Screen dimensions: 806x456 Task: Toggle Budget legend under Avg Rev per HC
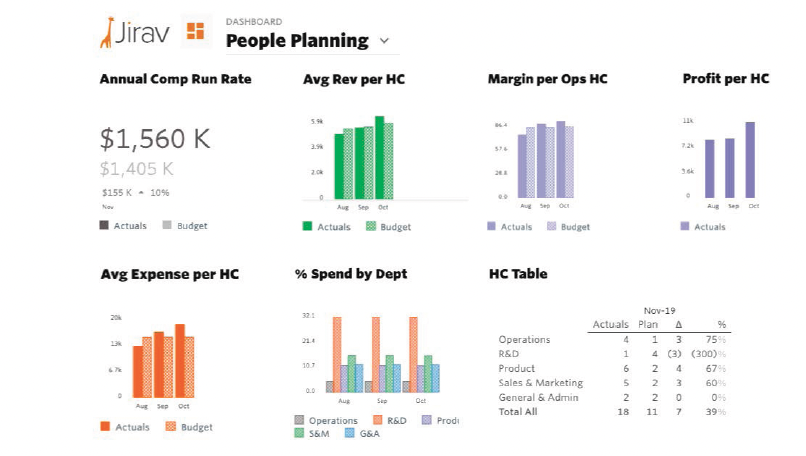(x=388, y=227)
